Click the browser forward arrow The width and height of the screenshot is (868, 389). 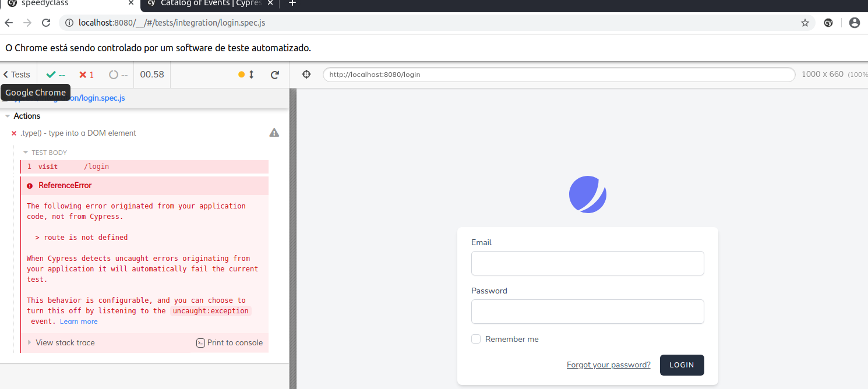coord(27,23)
